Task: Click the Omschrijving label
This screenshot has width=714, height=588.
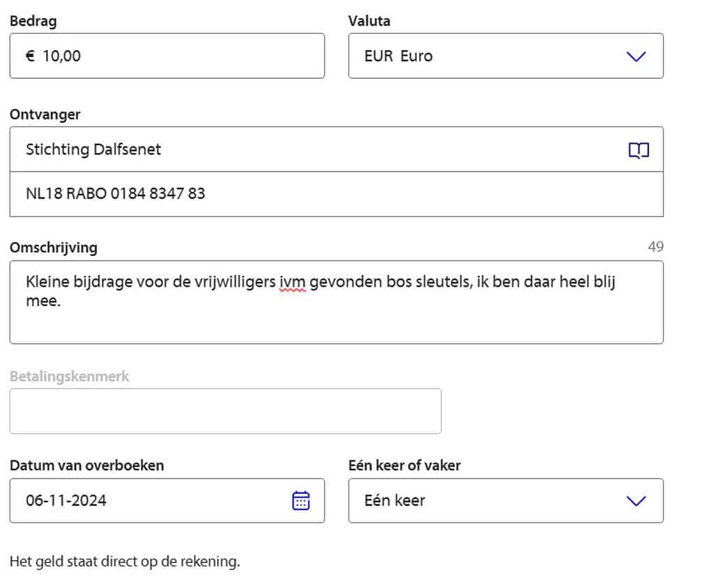Action: (x=54, y=248)
